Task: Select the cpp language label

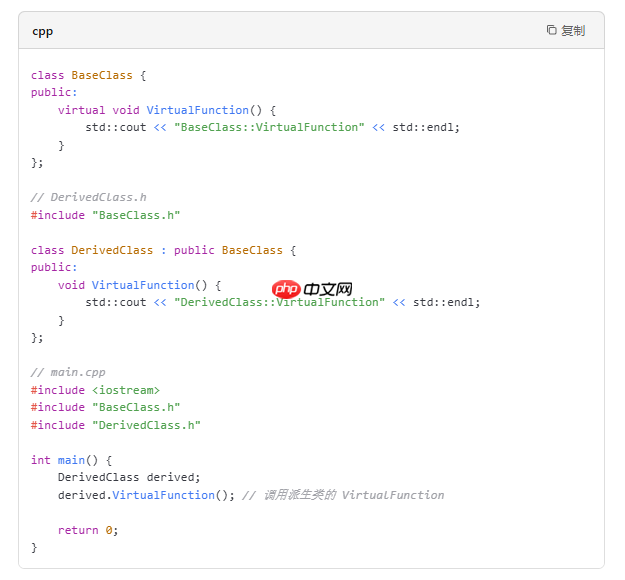Action: 42,31
